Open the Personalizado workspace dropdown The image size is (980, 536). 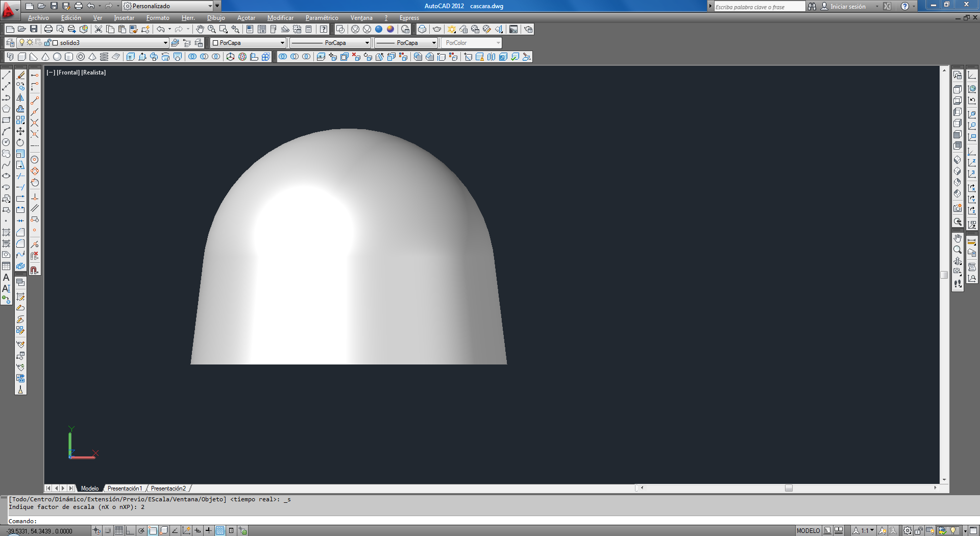pos(168,6)
